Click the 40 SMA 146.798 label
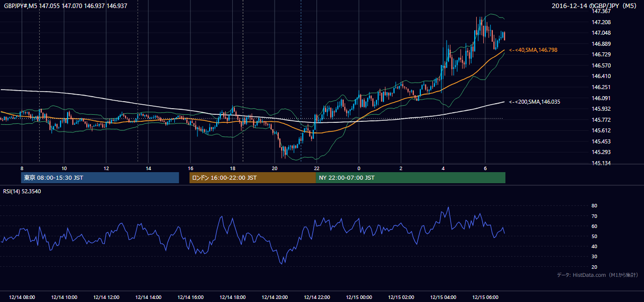 tap(533, 50)
